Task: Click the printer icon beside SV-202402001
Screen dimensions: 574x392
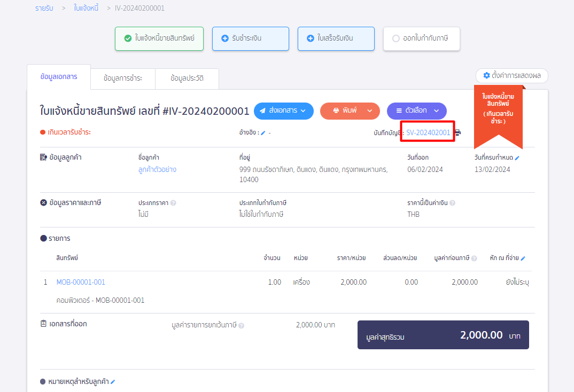Action: (458, 132)
